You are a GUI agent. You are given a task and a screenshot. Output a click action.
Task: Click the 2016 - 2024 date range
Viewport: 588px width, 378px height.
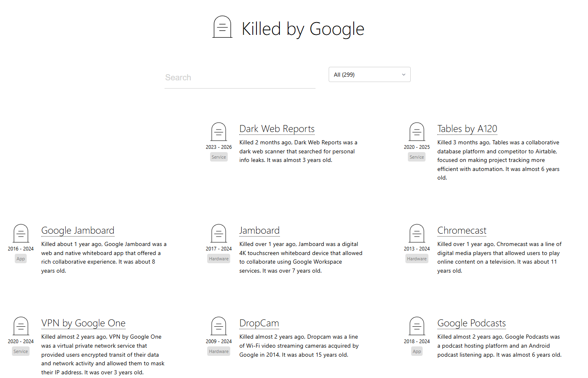coord(21,249)
